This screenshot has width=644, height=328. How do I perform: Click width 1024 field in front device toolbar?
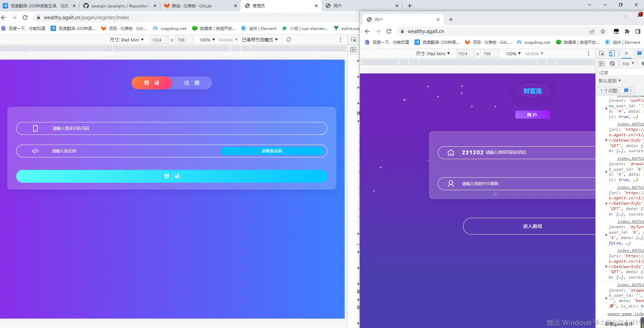tap(465, 54)
